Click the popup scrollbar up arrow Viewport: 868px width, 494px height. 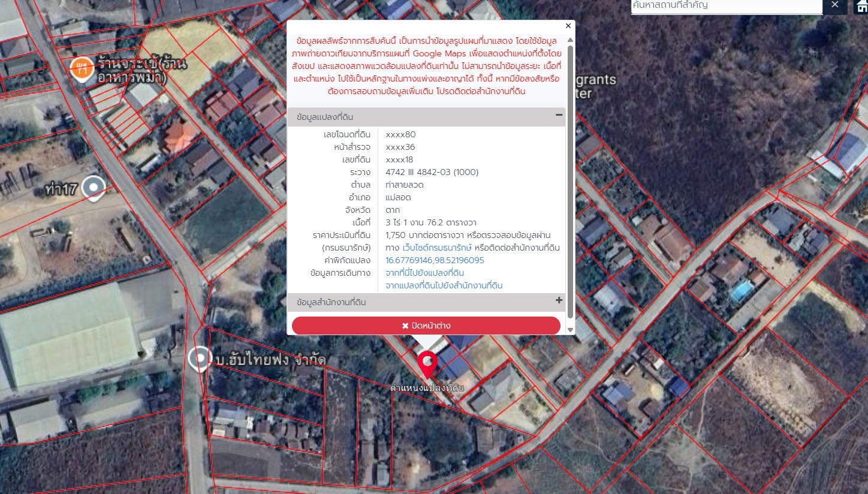click(x=570, y=40)
